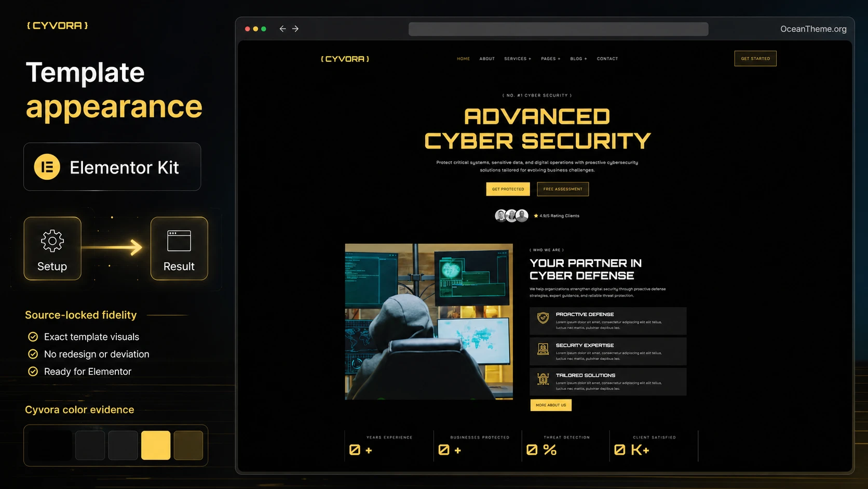Click the Cyvora logo at top left panel
Screen dimensions: 868x489
pos(57,25)
